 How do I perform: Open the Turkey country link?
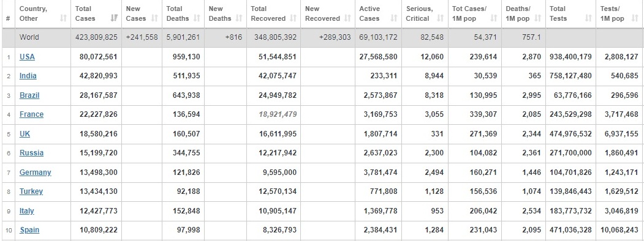pyautogui.click(x=31, y=191)
